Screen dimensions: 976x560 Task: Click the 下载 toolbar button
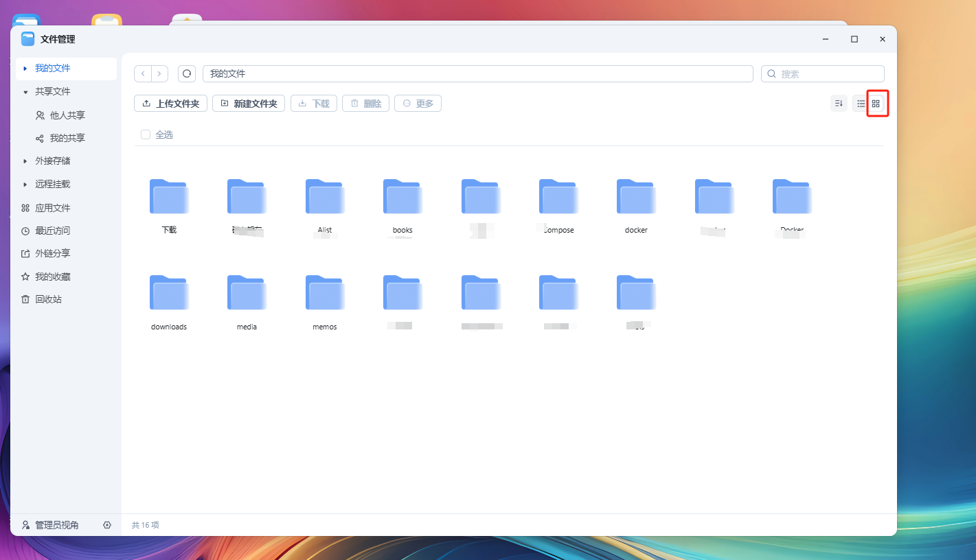click(x=314, y=104)
